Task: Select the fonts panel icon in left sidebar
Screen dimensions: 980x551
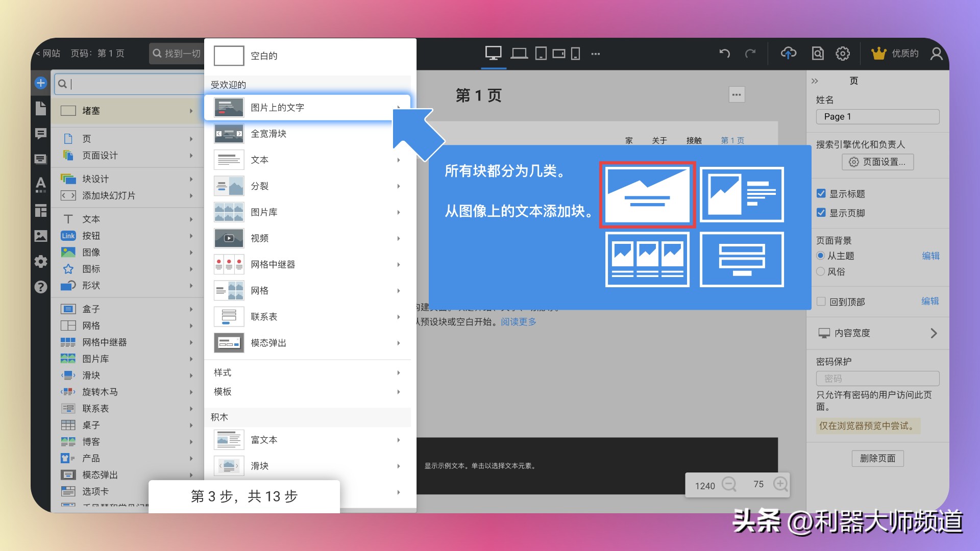Action: coord(40,185)
